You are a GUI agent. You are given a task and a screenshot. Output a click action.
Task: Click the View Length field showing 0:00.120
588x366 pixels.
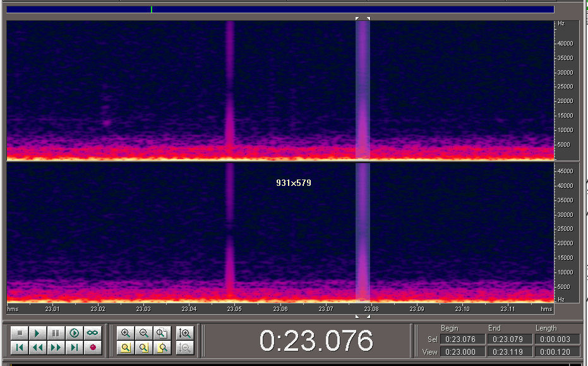click(557, 352)
